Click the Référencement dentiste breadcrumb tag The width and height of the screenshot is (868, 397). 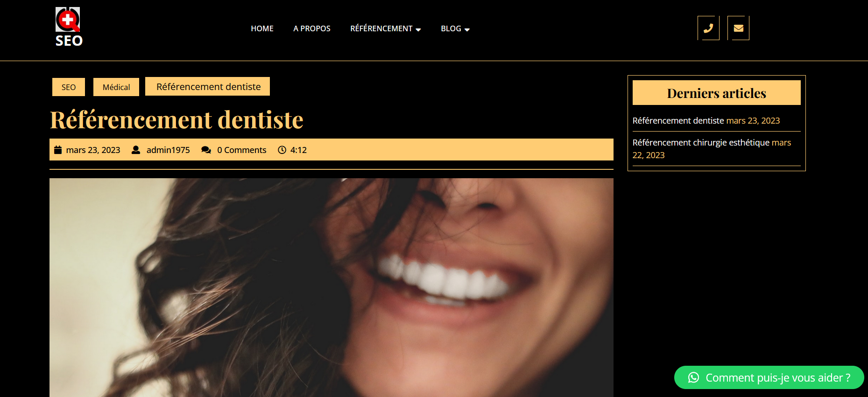(x=208, y=87)
